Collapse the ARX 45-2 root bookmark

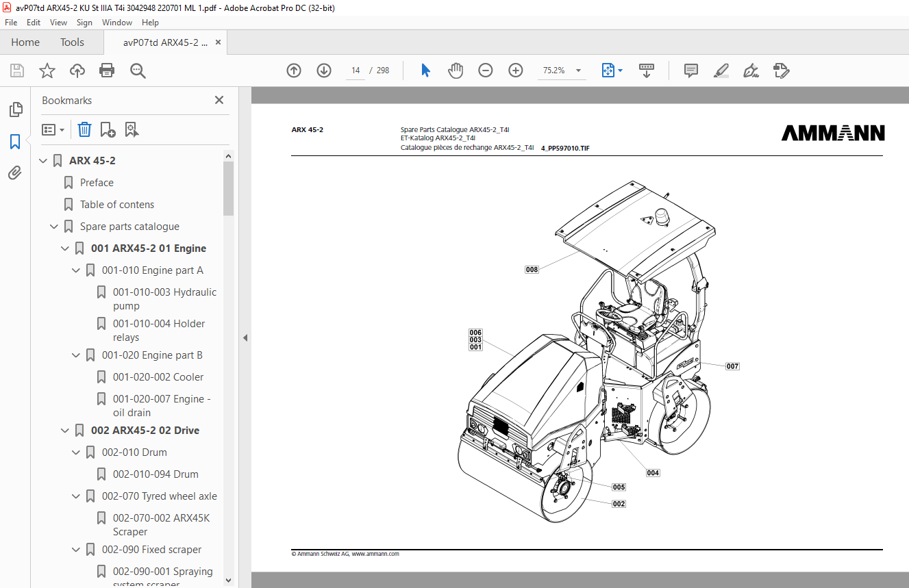pos(44,161)
